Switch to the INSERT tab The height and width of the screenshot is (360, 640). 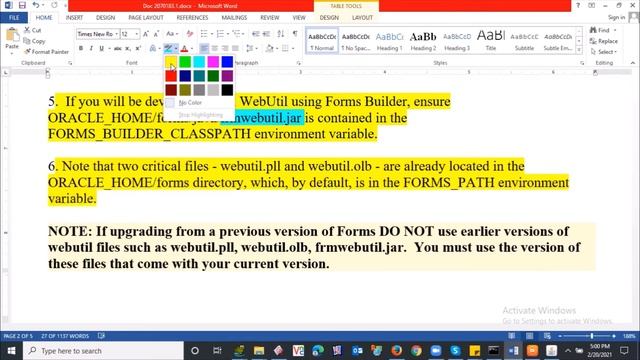pyautogui.click(x=74, y=18)
